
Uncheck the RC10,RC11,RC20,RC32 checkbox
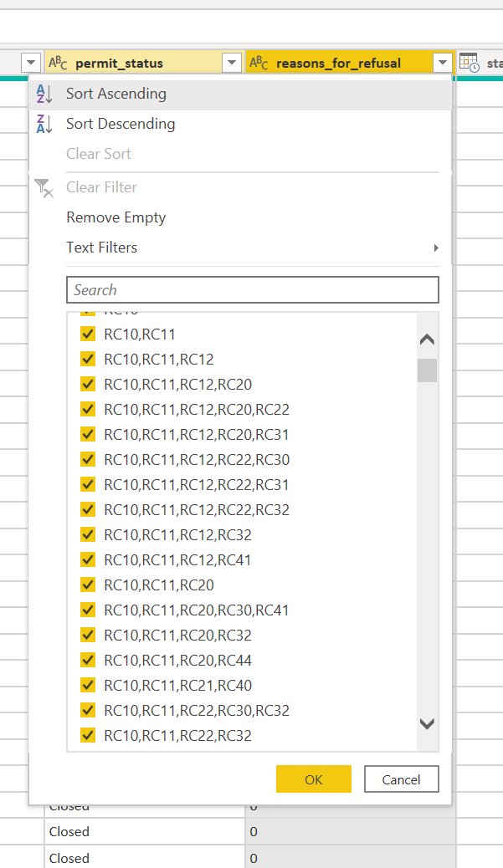(88, 635)
